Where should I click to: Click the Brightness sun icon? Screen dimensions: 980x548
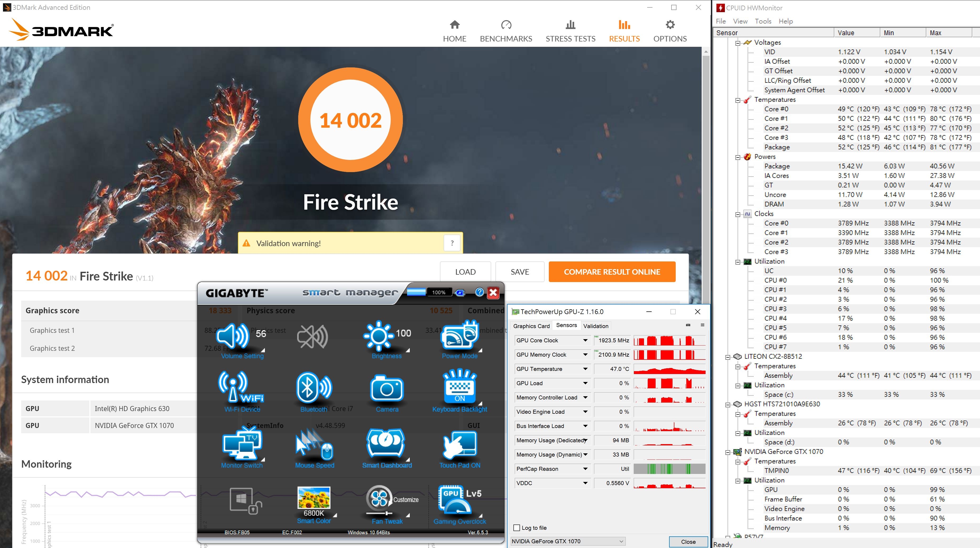378,336
